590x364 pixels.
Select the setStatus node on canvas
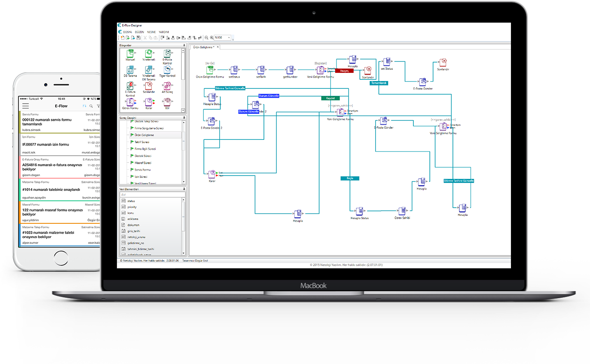(x=234, y=72)
